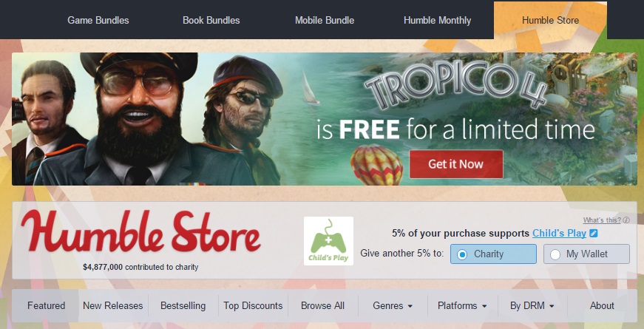
Task: Expand the By DRM dropdown
Action: coord(532,306)
